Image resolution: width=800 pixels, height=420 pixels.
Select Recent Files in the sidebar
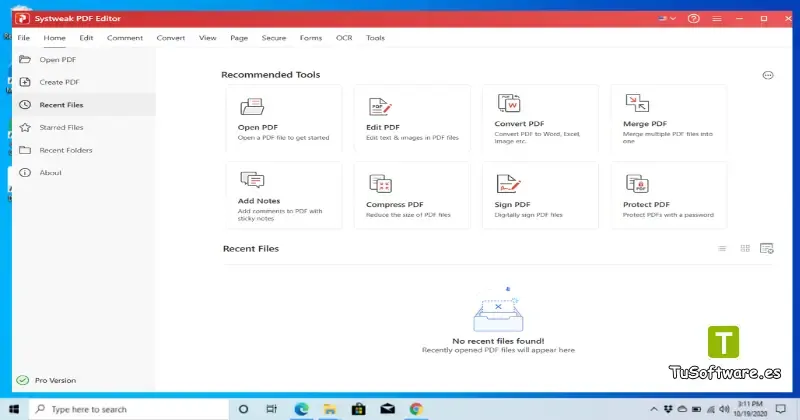pos(84,105)
